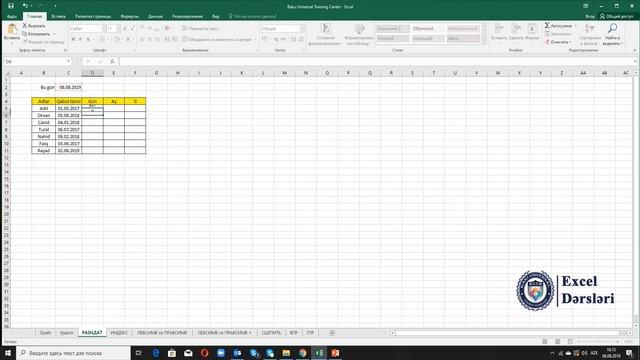Click the Clear (Очистить) eraser button

click(557, 42)
